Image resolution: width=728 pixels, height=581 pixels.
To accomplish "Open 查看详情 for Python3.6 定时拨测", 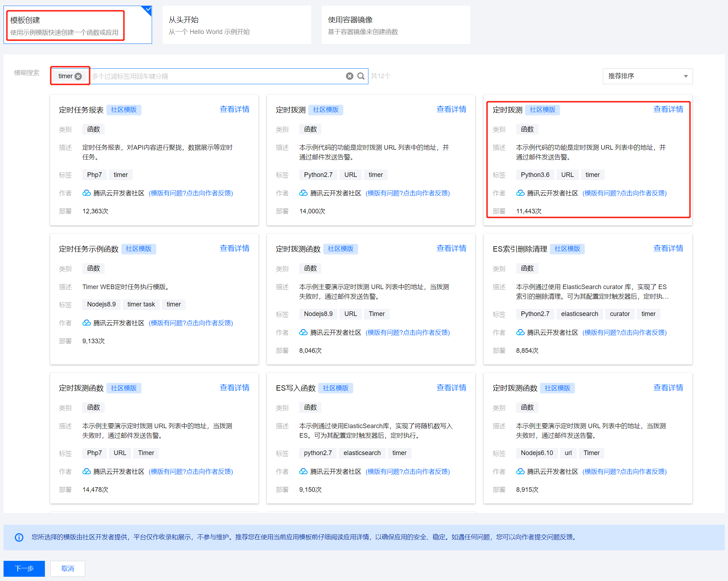I will (668, 109).
